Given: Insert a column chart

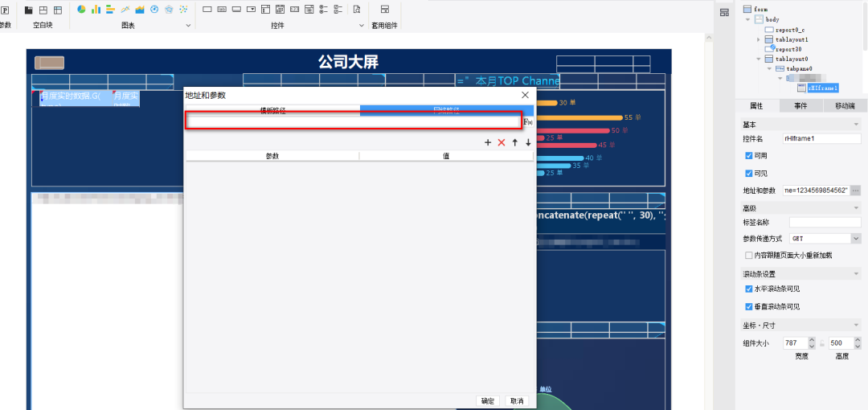Looking at the screenshot, I should 96,10.
